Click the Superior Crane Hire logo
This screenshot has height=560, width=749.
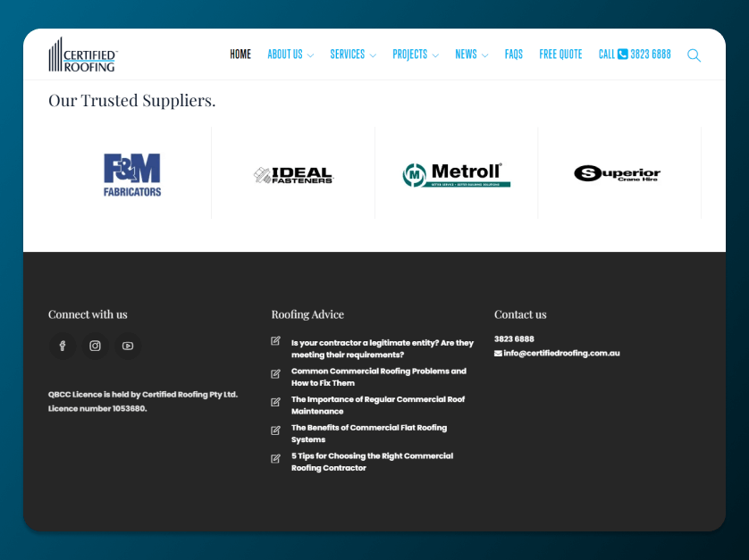point(617,173)
